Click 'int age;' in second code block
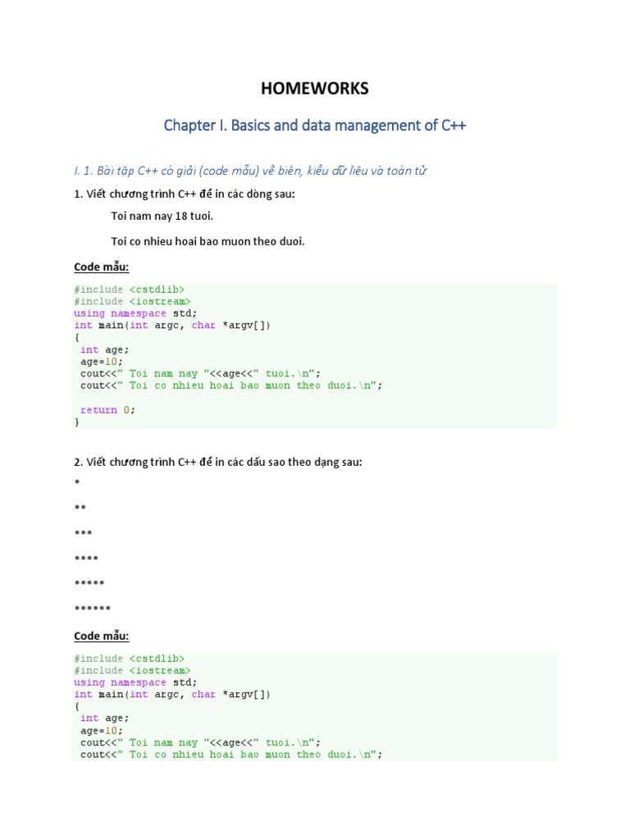 tap(104, 719)
